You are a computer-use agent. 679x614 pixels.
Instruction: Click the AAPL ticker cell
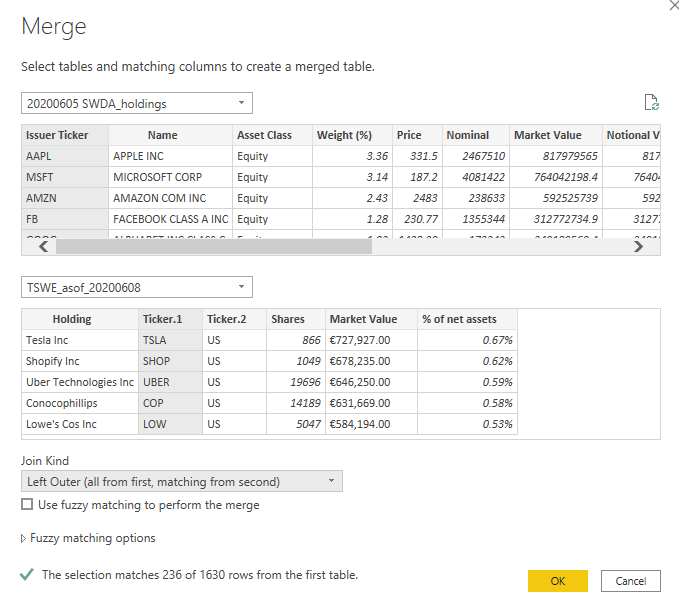pyautogui.click(x=65, y=156)
